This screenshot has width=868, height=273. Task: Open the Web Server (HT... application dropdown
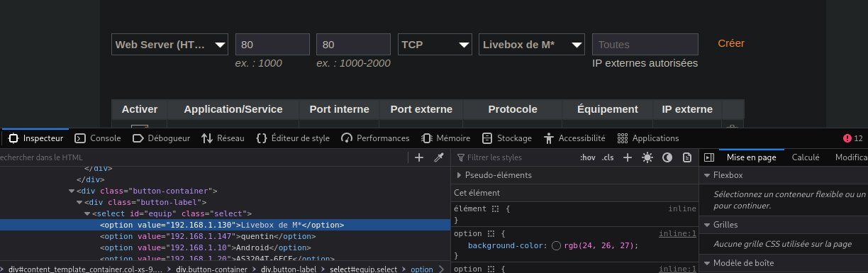[x=170, y=45]
